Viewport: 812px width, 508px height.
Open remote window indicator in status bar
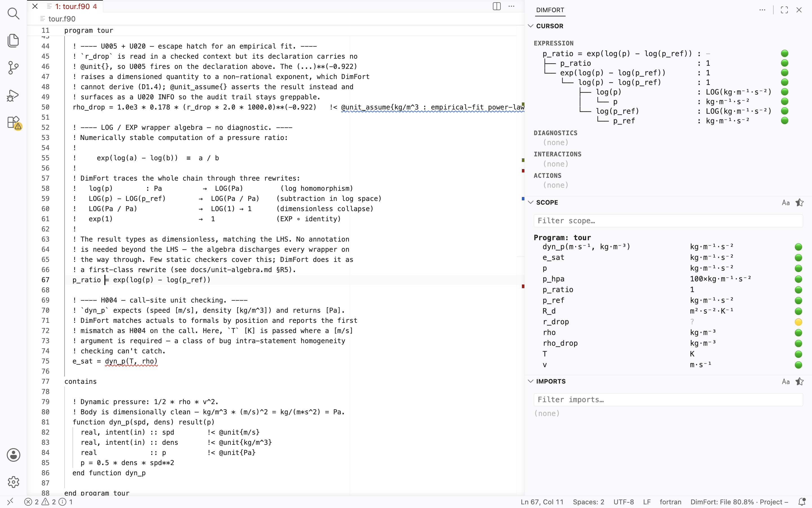coord(10,502)
